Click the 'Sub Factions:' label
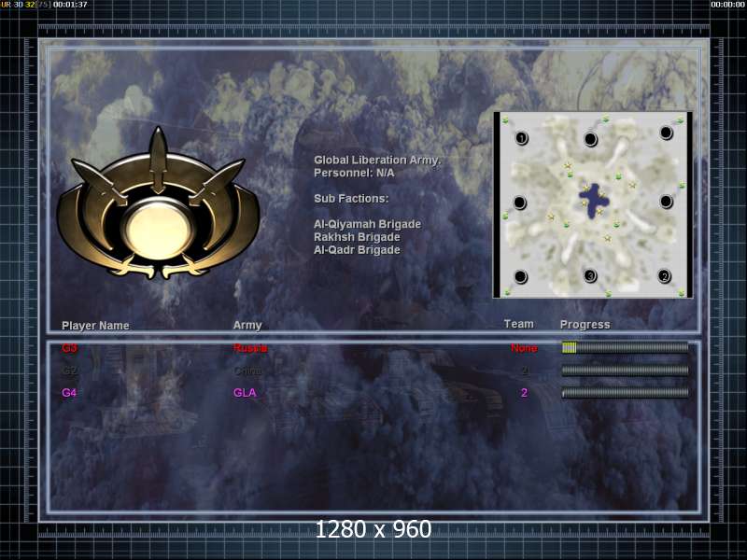 point(351,199)
